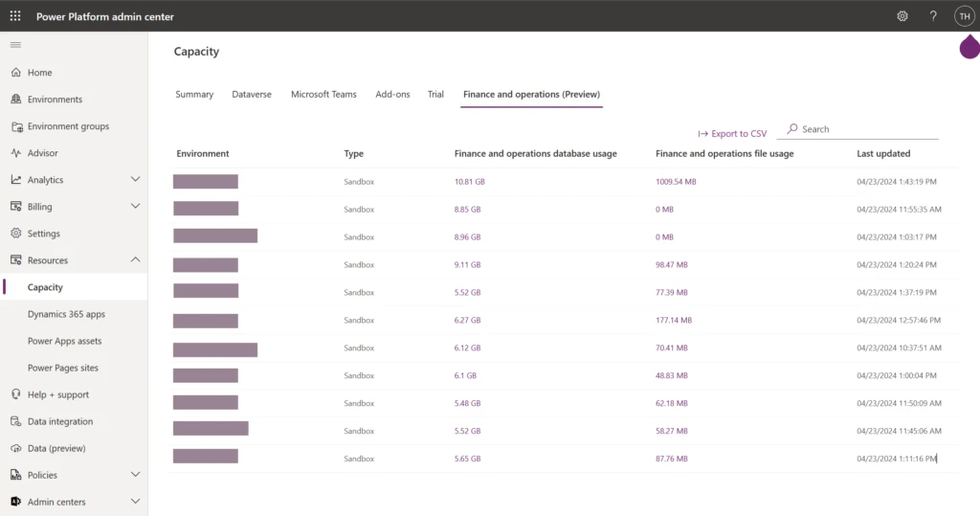Expand the Analytics section chevron
The height and width of the screenshot is (516, 980).
(135, 180)
